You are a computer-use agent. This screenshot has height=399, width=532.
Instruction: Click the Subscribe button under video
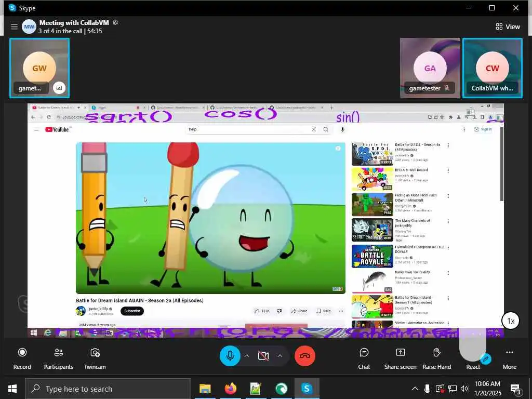(132, 311)
